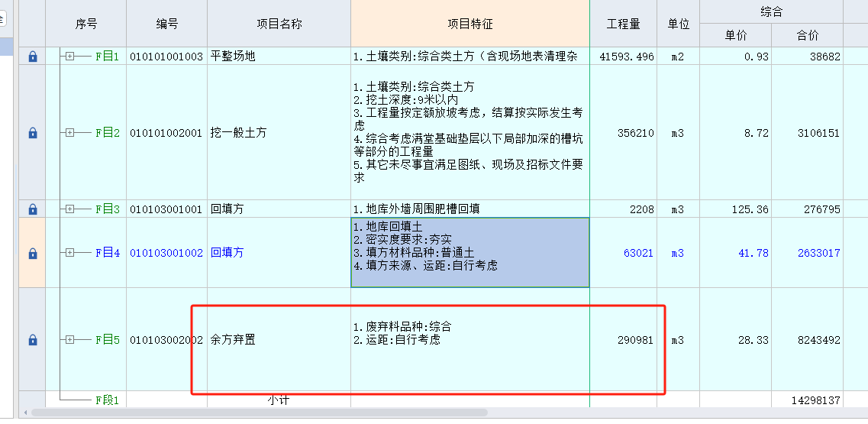This screenshot has height=424, width=868.
Task: Click the 项目特征 column header
Action: 469,24
